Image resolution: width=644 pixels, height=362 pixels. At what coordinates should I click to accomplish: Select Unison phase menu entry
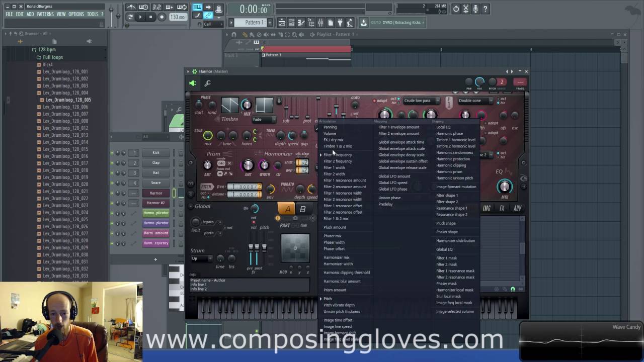tap(389, 198)
